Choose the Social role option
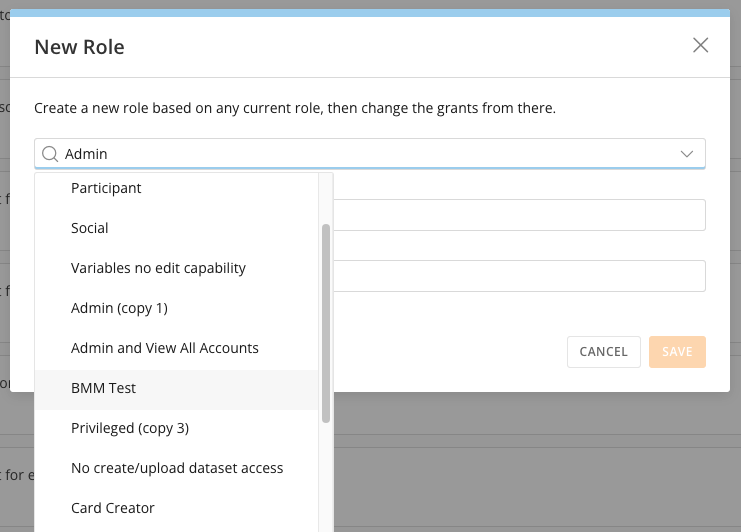This screenshot has width=741, height=532. [x=90, y=228]
